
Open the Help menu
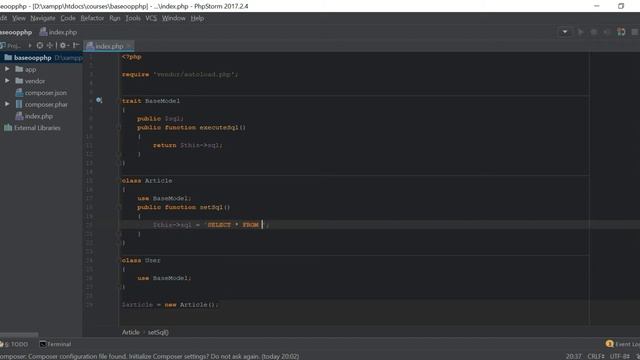(x=197, y=18)
